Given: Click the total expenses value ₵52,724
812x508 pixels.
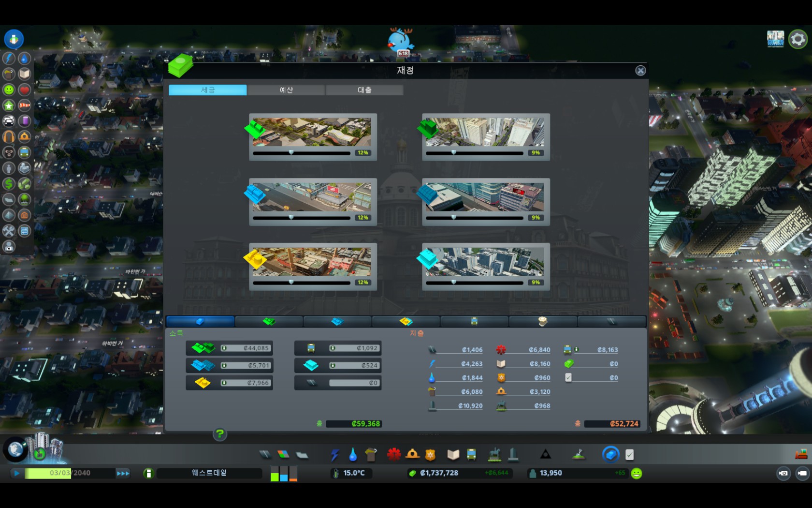Looking at the screenshot, I should pyautogui.click(x=612, y=424).
